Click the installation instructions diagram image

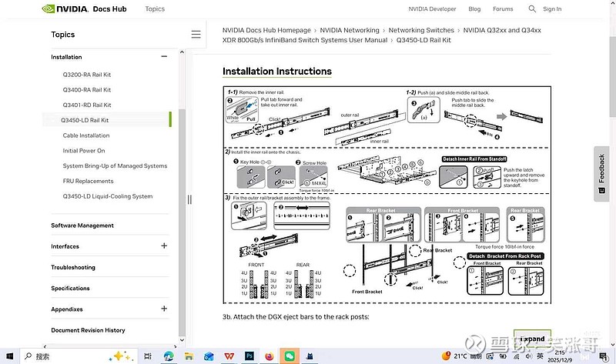tap(387, 195)
